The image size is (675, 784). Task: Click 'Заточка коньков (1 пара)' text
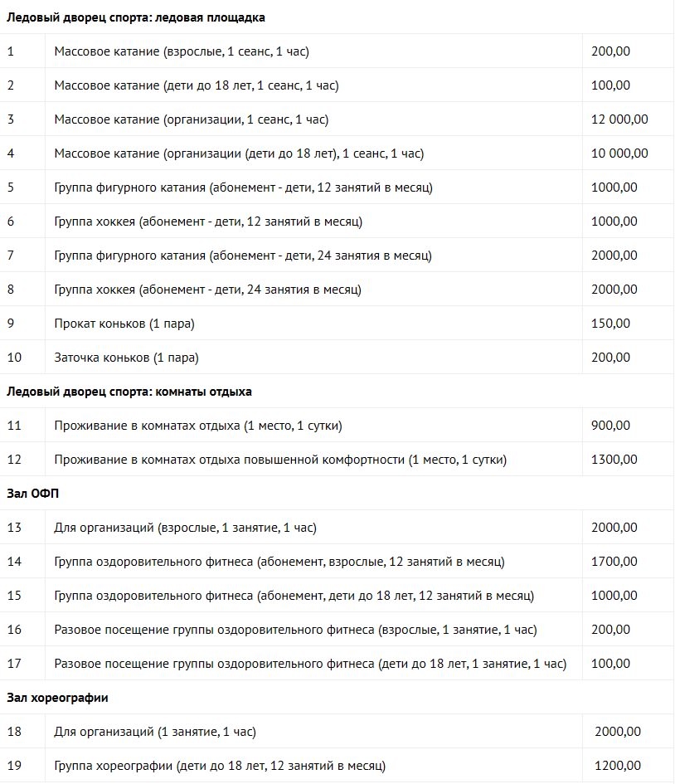126,358
